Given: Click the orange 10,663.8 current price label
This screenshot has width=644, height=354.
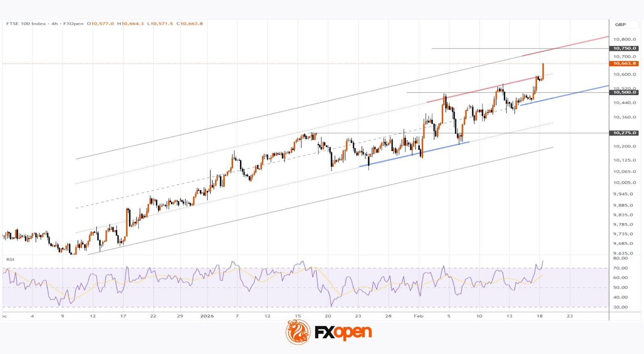Looking at the screenshot, I should pos(624,64).
